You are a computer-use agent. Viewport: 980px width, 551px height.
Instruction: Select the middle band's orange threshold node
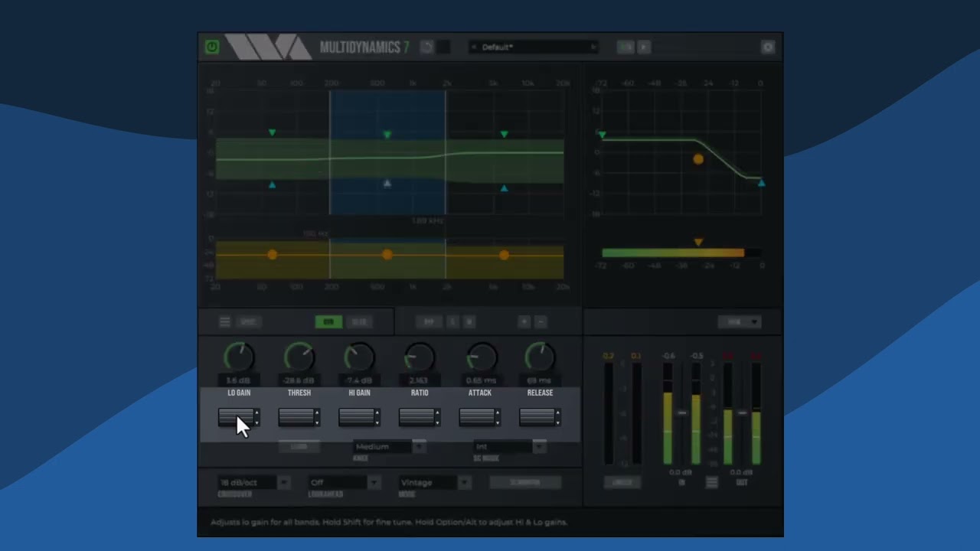click(387, 255)
